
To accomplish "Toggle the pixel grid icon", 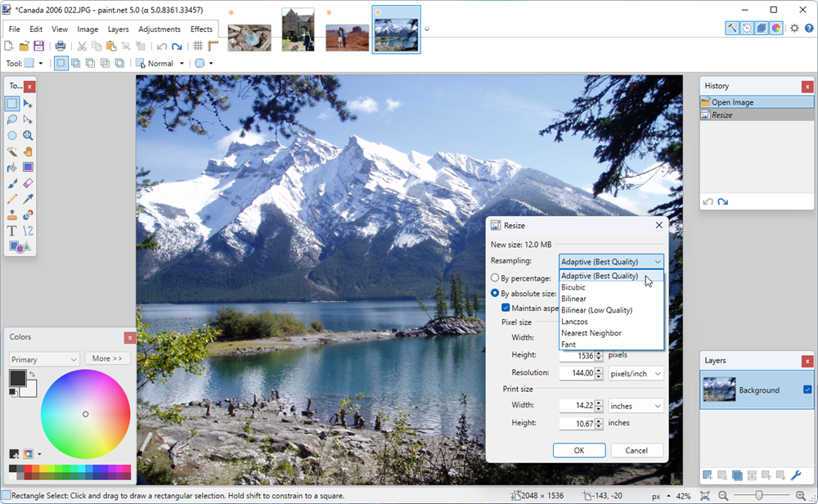I will (x=198, y=46).
